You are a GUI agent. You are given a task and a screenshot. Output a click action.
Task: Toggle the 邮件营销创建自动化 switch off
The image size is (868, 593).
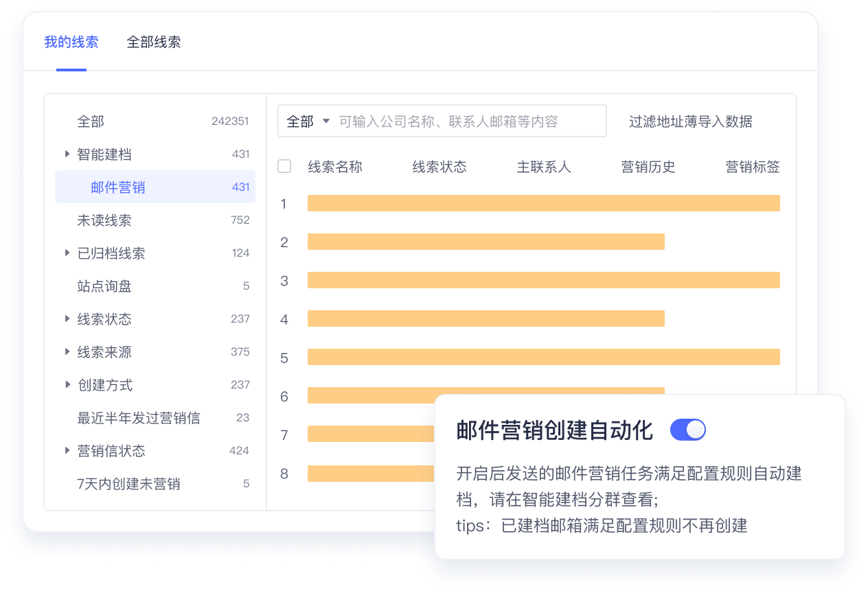coord(687,429)
